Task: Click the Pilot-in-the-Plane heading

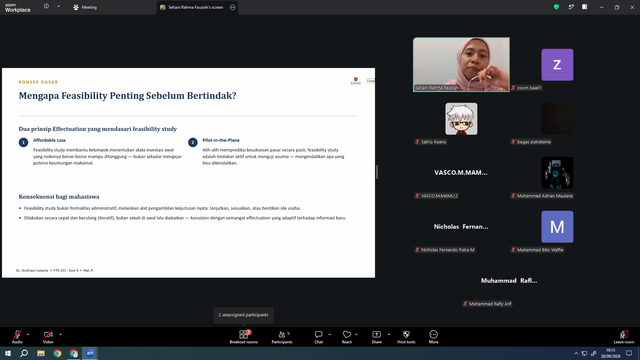Action: tap(221, 140)
